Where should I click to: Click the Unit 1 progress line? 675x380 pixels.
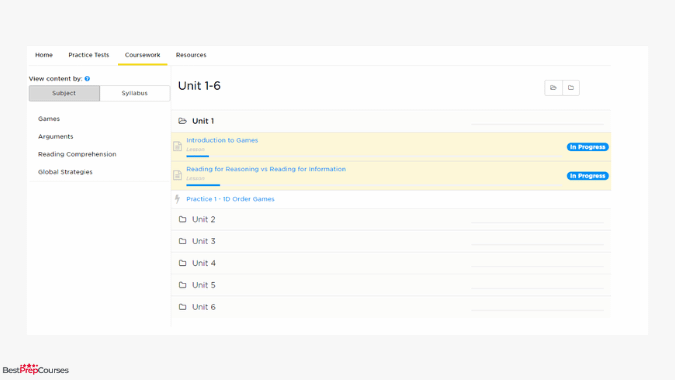(x=538, y=124)
